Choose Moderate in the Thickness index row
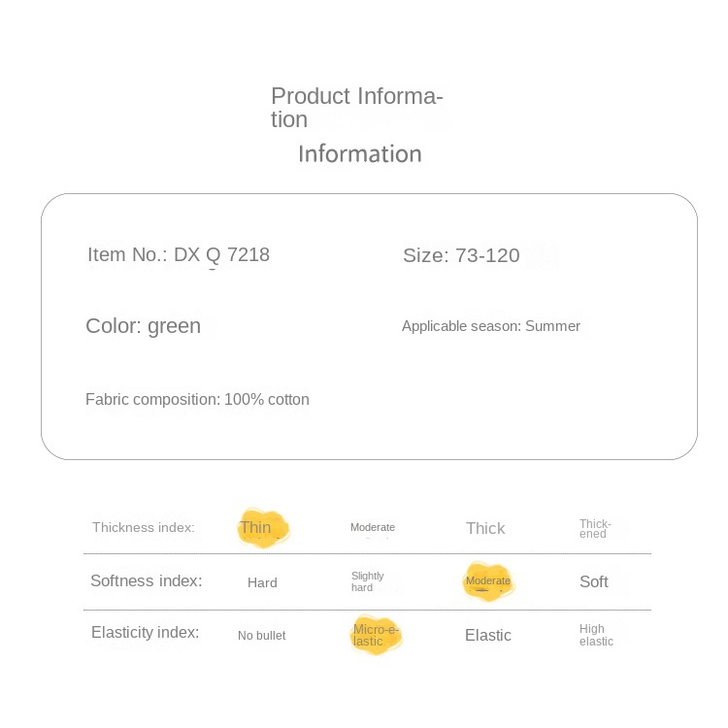This screenshot has width=728, height=728. (x=373, y=527)
